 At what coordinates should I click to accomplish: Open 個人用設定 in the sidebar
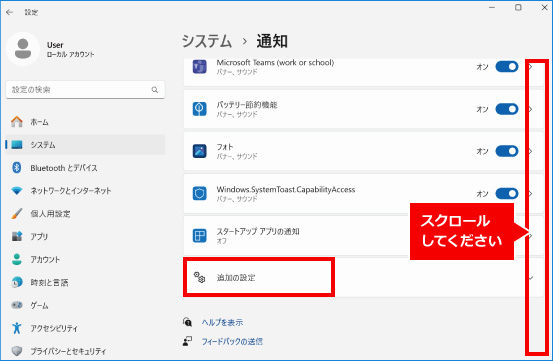pyautogui.click(x=85, y=214)
